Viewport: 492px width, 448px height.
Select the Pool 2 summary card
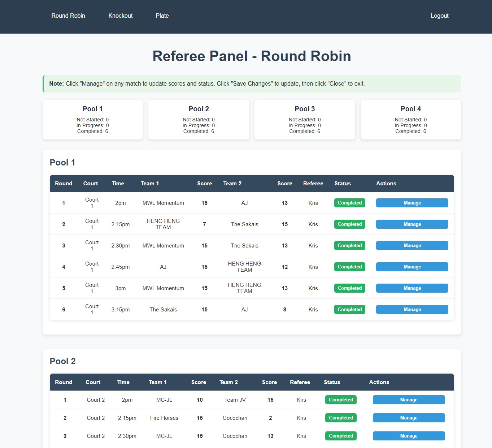199,120
